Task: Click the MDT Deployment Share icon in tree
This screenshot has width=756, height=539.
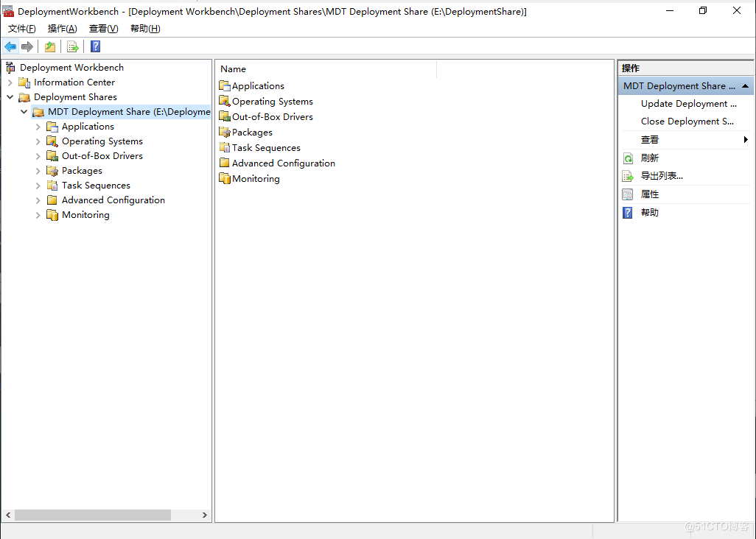Action: [x=38, y=112]
